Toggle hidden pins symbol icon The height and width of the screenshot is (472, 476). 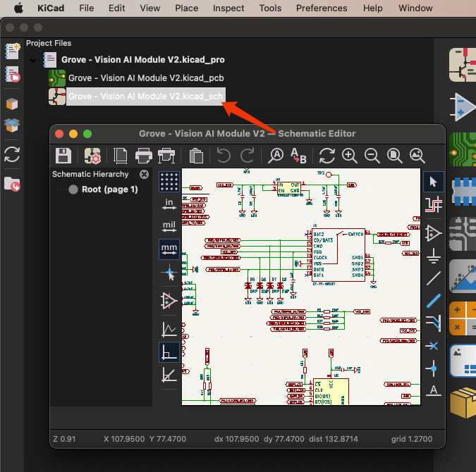[x=169, y=301]
